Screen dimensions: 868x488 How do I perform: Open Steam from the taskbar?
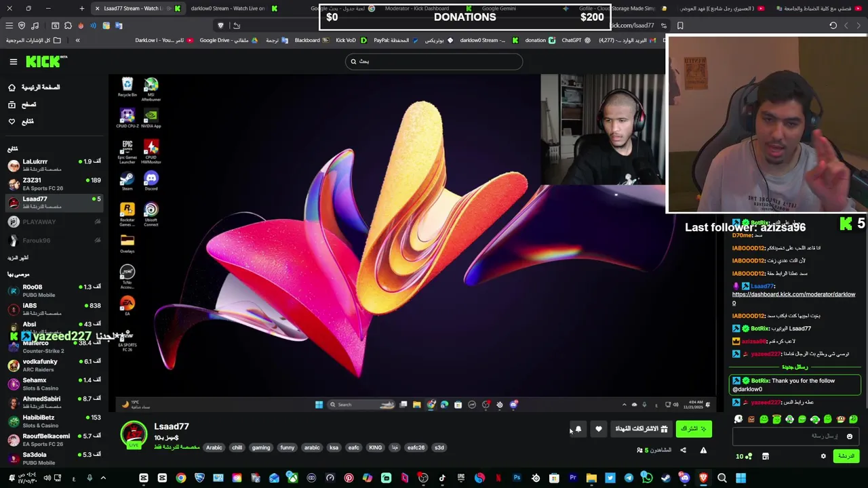pos(666,478)
